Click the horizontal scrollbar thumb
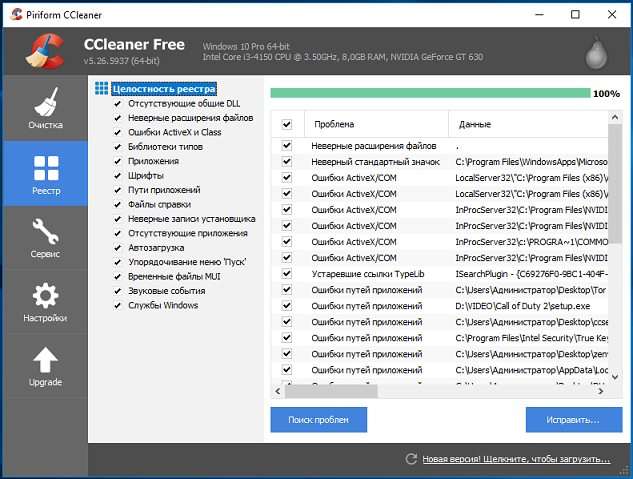633x479 pixels. 331,391
